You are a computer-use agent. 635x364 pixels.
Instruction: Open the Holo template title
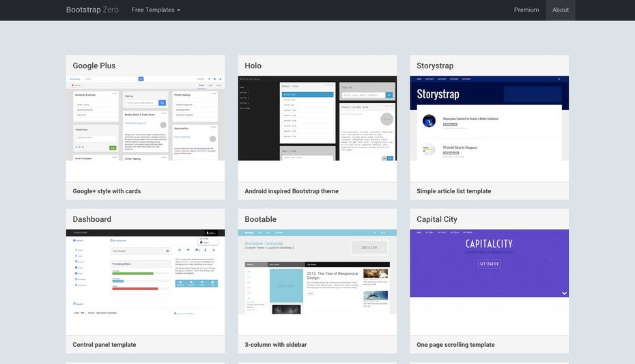253,66
